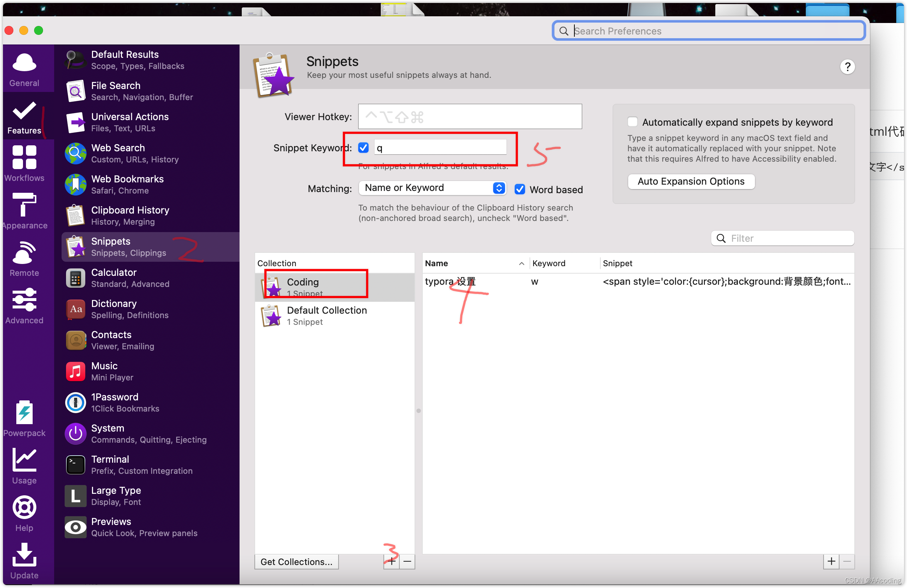The width and height of the screenshot is (907, 588).
Task: Click the Calculator icon
Action: tap(75, 278)
